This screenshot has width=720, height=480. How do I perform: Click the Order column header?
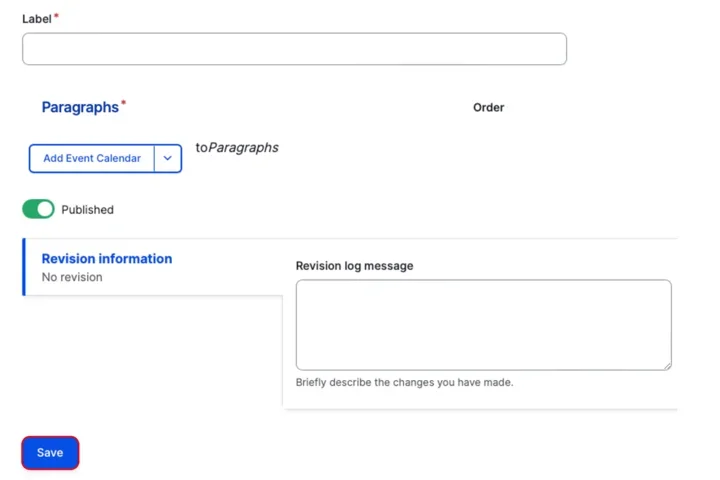489,107
